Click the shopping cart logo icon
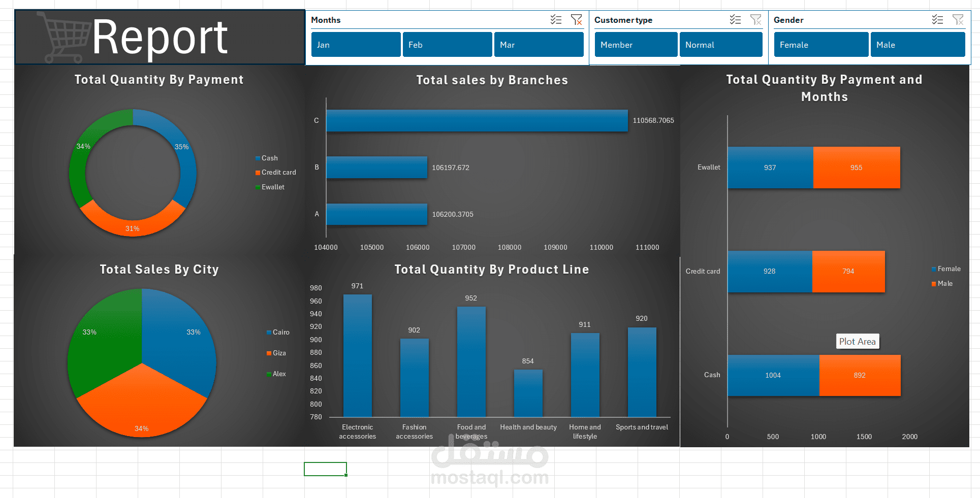980x498 pixels. tap(64, 37)
